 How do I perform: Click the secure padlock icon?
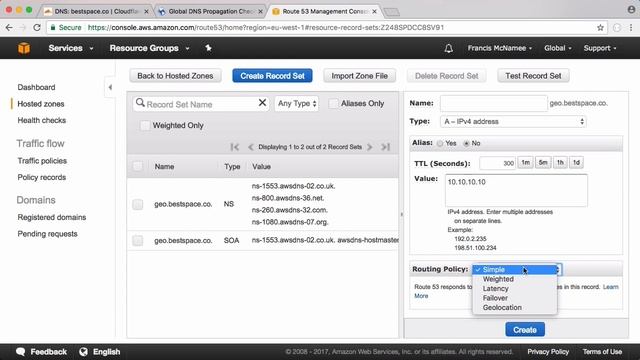click(x=53, y=28)
